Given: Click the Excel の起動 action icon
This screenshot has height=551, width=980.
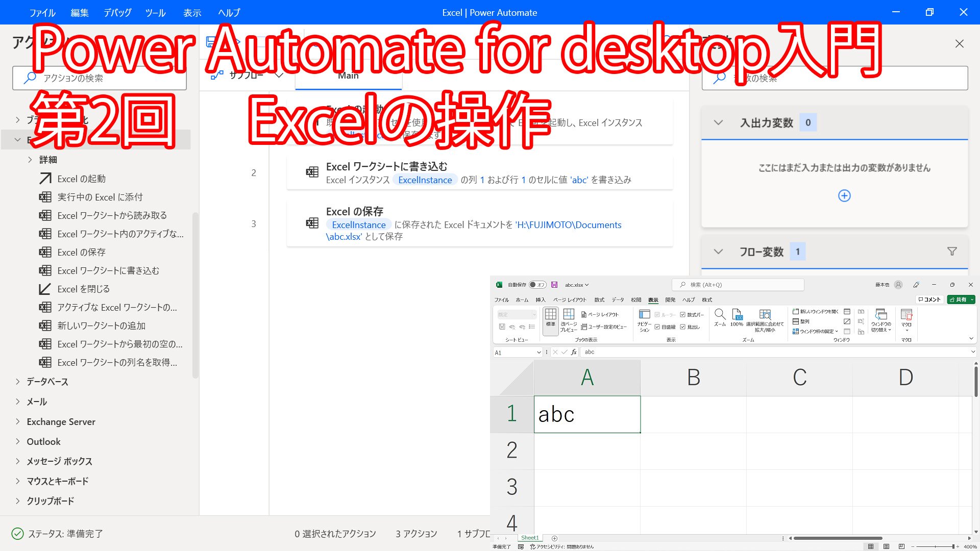Looking at the screenshot, I should 45,179.
